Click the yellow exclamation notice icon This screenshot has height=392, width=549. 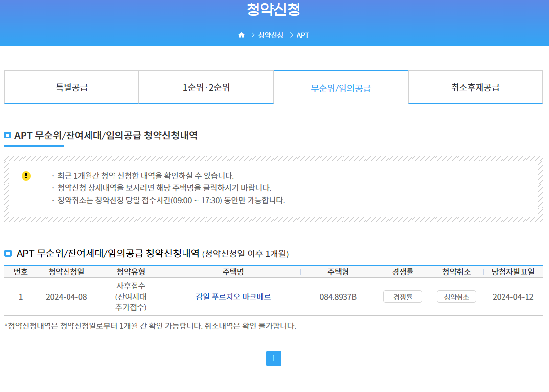click(26, 176)
